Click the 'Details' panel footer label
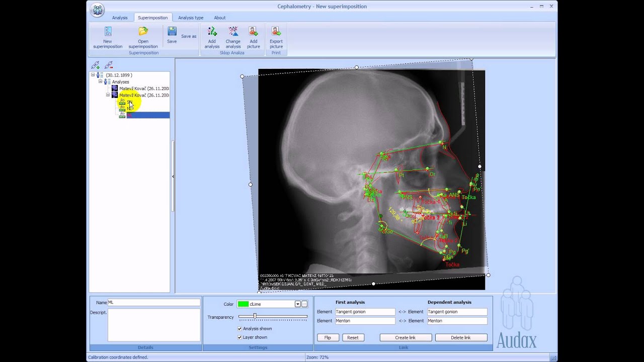 (x=145, y=347)
